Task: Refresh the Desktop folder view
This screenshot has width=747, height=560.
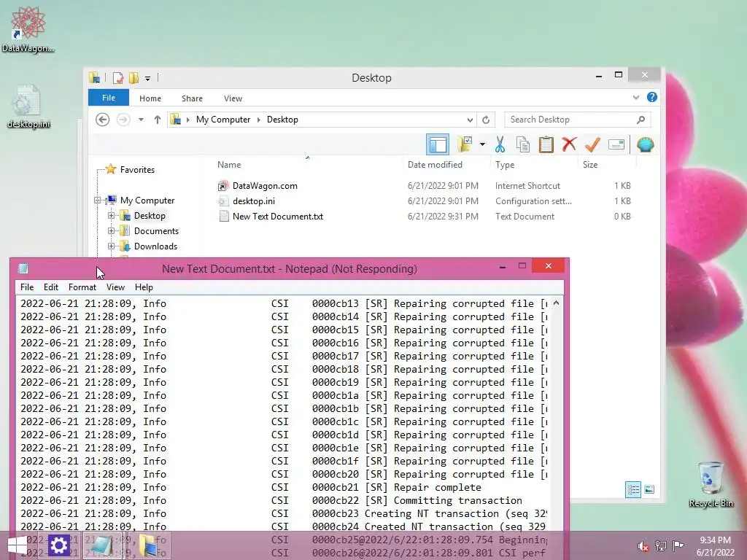Action: pyautogui.click(x=485, y=120)
